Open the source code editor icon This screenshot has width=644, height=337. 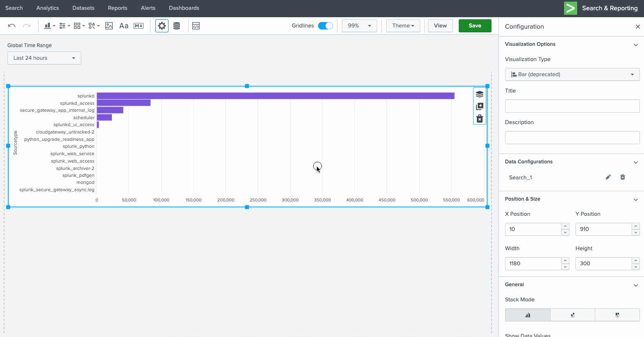(196, 26)
